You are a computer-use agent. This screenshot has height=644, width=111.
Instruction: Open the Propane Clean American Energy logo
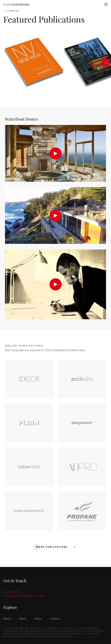coord(82,511)
